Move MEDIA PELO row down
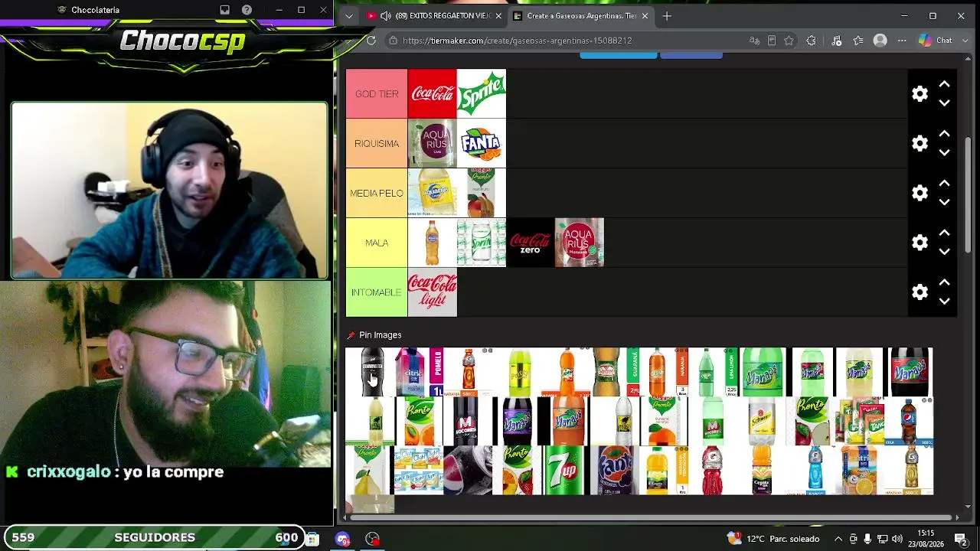 (x=945, y=202)
